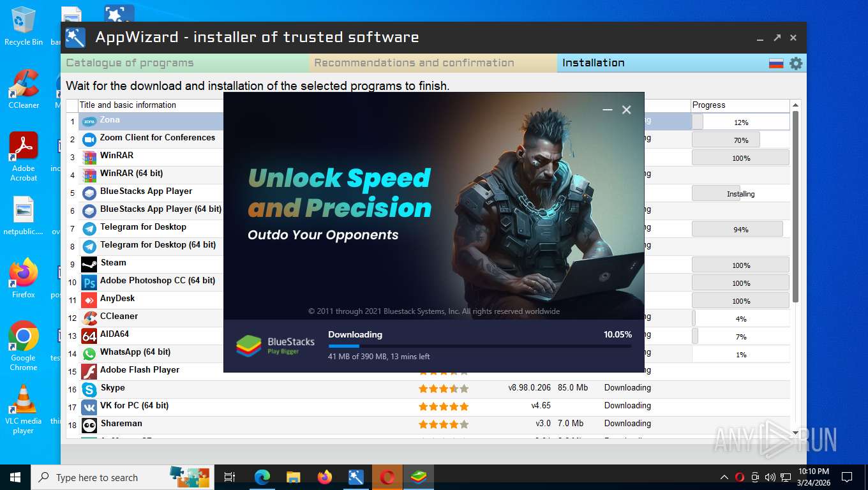Click the BlueStacks App Player icon in row 5
This screenshot has width=868, height=490.
(89, 193)
